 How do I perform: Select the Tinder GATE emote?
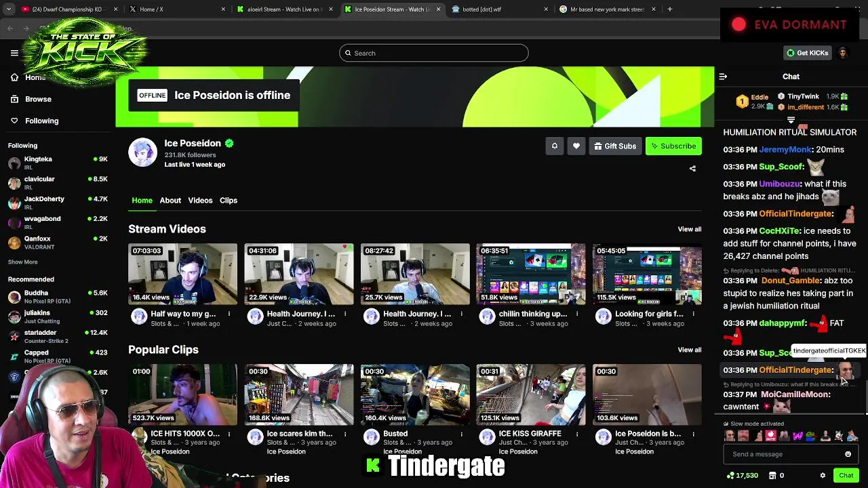(x=771, y=436)
